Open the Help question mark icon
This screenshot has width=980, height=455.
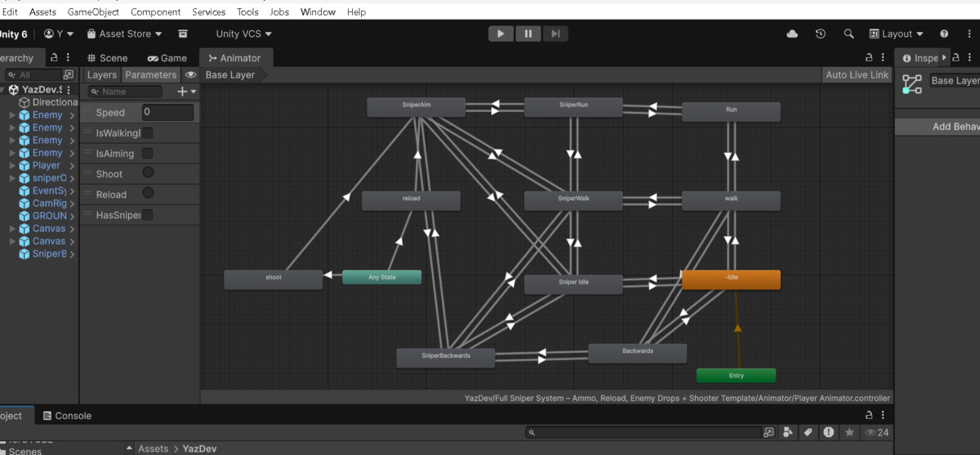pyautogui.click(x=944, y=33)
